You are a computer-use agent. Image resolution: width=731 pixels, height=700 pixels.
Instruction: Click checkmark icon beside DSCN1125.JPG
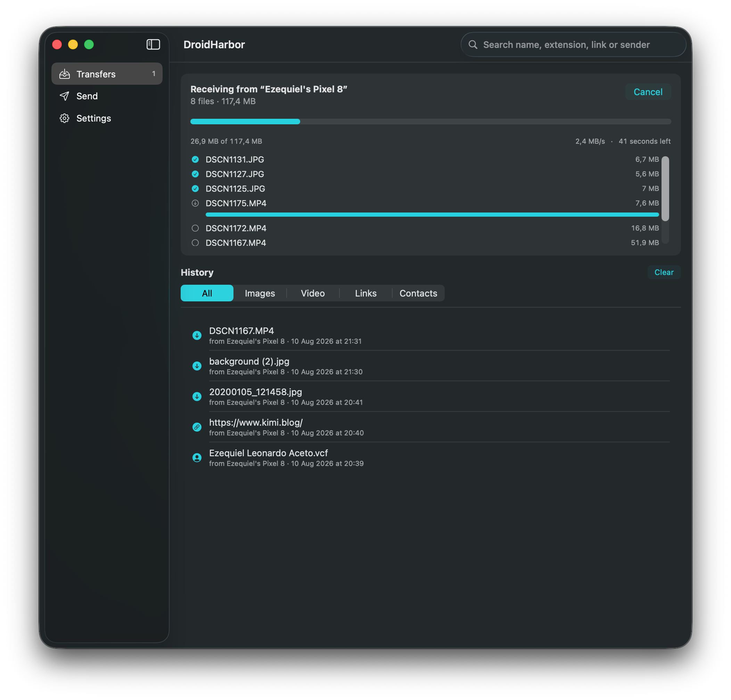coord(195,189)
